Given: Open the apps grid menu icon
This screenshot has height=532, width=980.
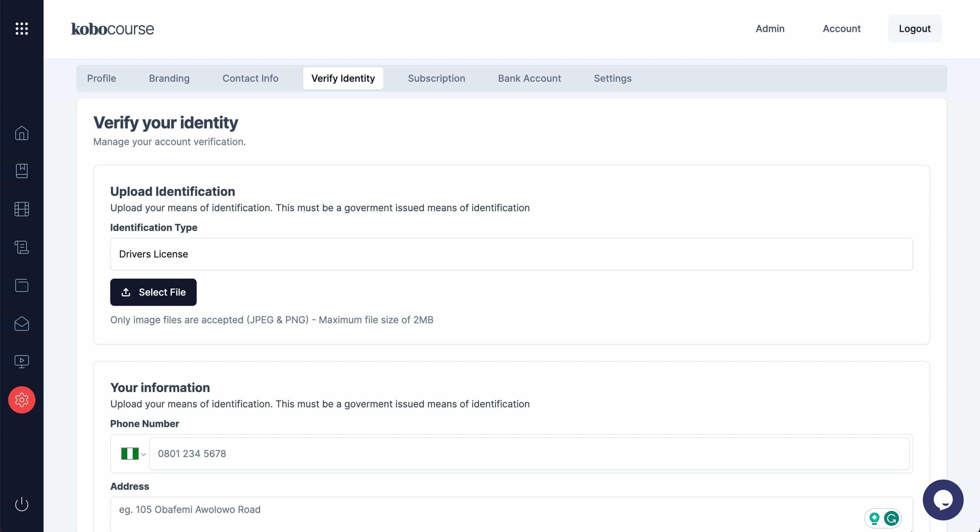Looking at the screenshot, I should pos(22,29).
